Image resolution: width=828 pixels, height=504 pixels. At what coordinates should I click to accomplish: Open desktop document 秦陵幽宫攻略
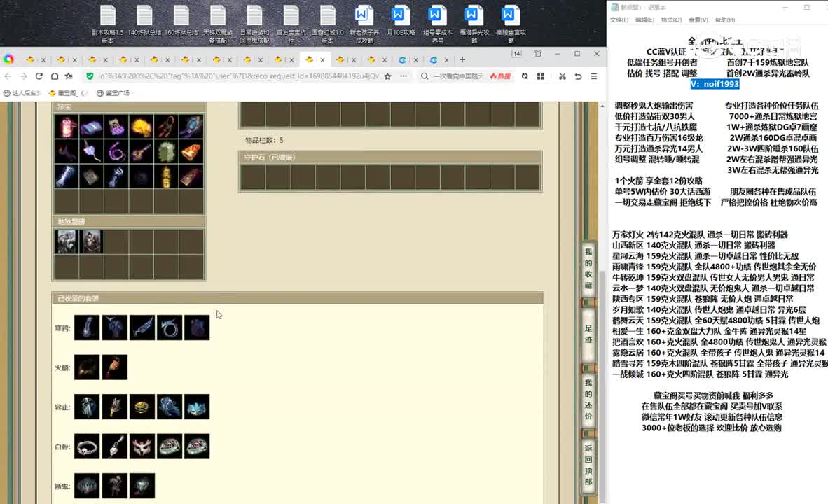click(511, 24)
